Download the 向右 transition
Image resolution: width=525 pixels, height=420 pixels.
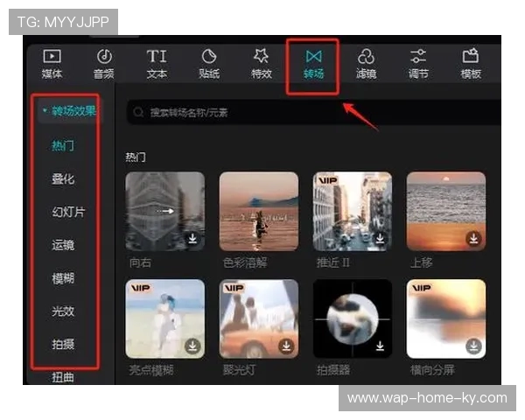tap(192, 238)
